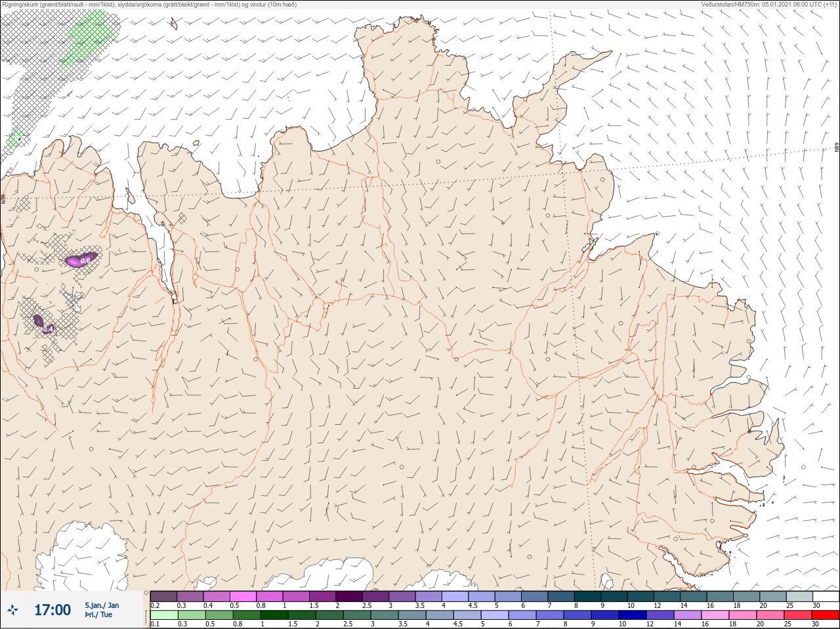Click the 'Veðurstofan/HM750m' model run label

tap(770, 5)
